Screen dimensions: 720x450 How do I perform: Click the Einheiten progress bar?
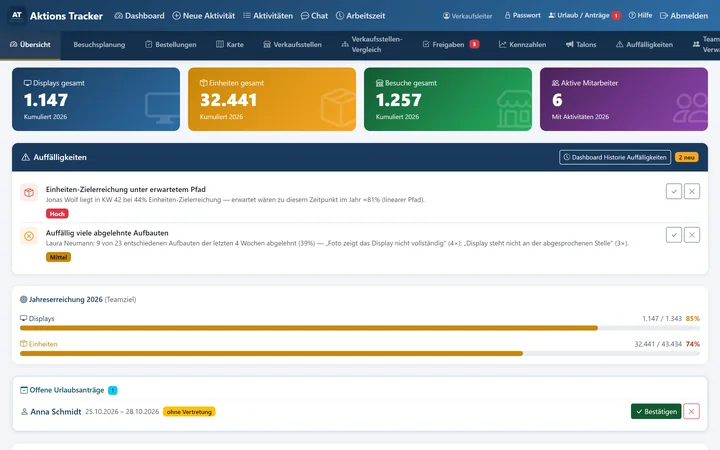360,354
